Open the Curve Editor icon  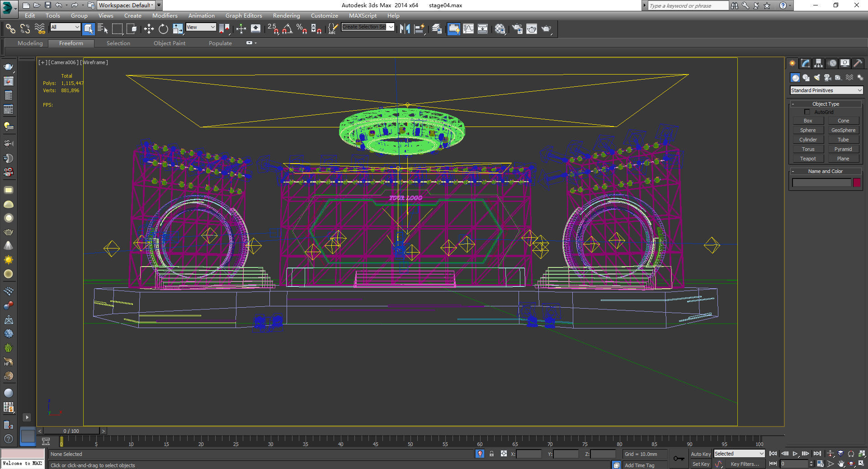pos(468,29)
